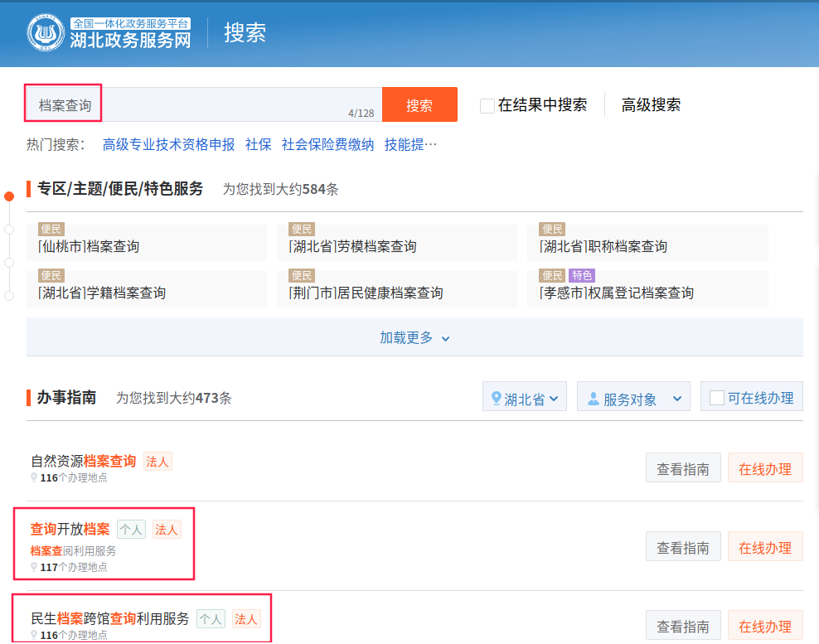
Task: Click person icon in 服务对象 filter
Action: (x=593, y=399)
